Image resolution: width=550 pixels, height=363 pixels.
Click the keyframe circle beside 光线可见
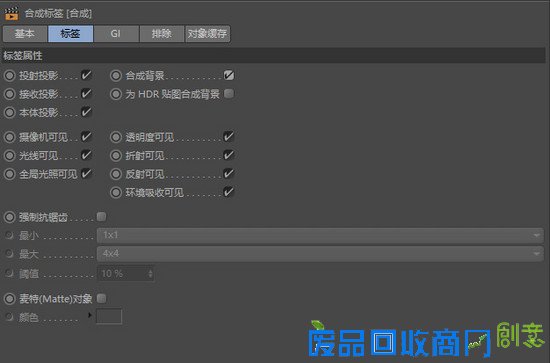pos(9,155)
